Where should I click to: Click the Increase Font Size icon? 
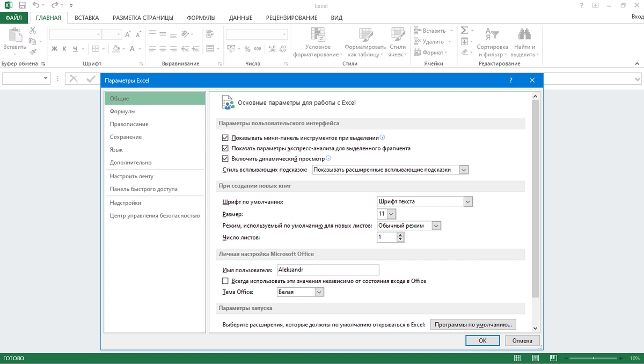128,34
